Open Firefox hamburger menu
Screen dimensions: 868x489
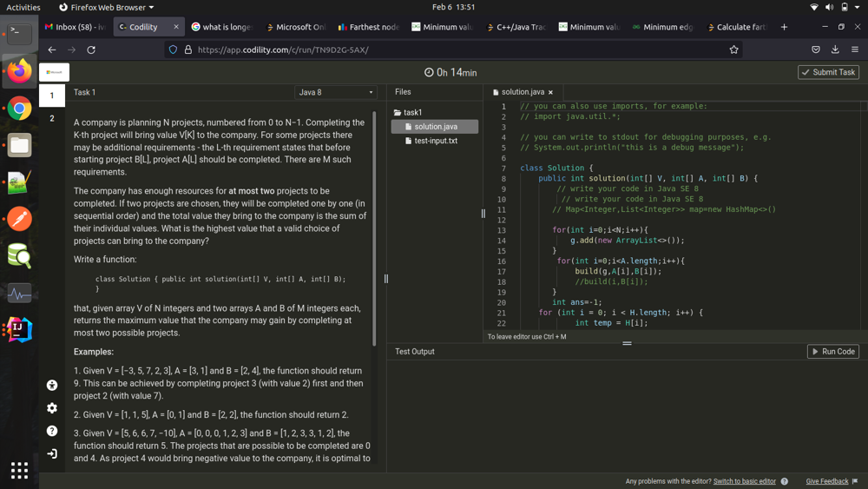point(855,50)
